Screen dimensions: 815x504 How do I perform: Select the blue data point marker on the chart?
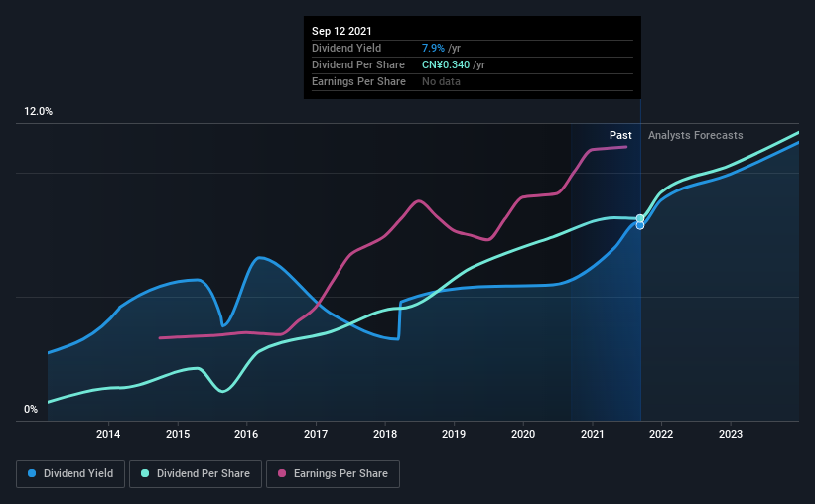[x=640, y=225]
